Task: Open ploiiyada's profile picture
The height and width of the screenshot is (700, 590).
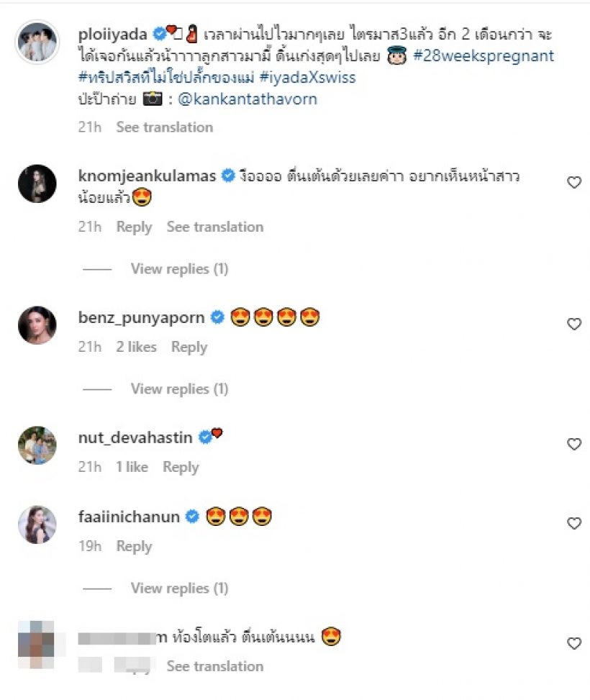Action: pyautogui.click(x=37, y=42)
